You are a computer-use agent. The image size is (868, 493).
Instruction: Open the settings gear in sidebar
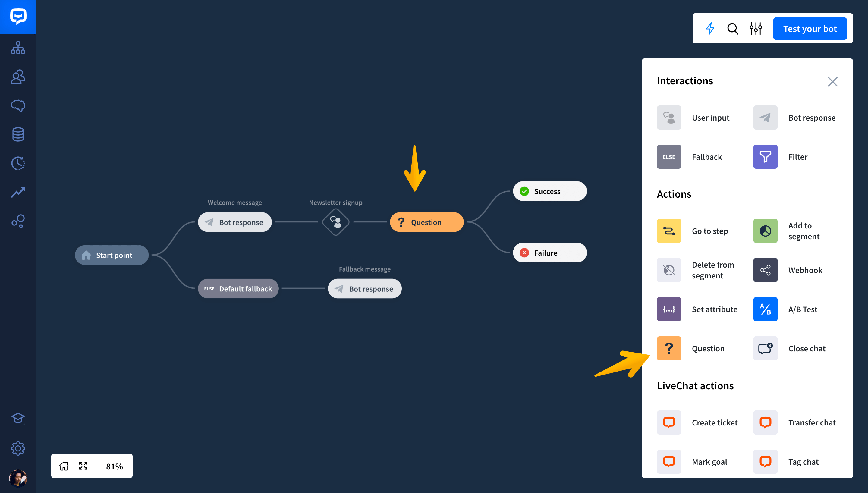pos(18,448)
